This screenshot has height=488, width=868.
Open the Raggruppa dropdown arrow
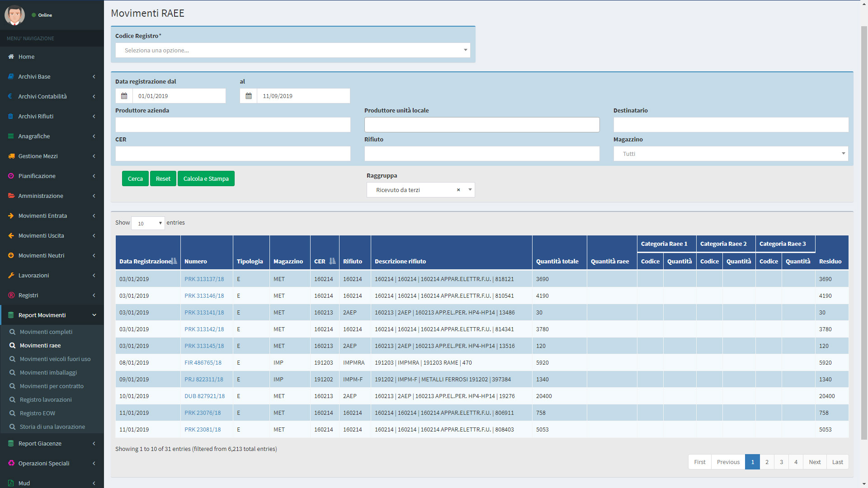pyautogui.click(x=470, y=190)
